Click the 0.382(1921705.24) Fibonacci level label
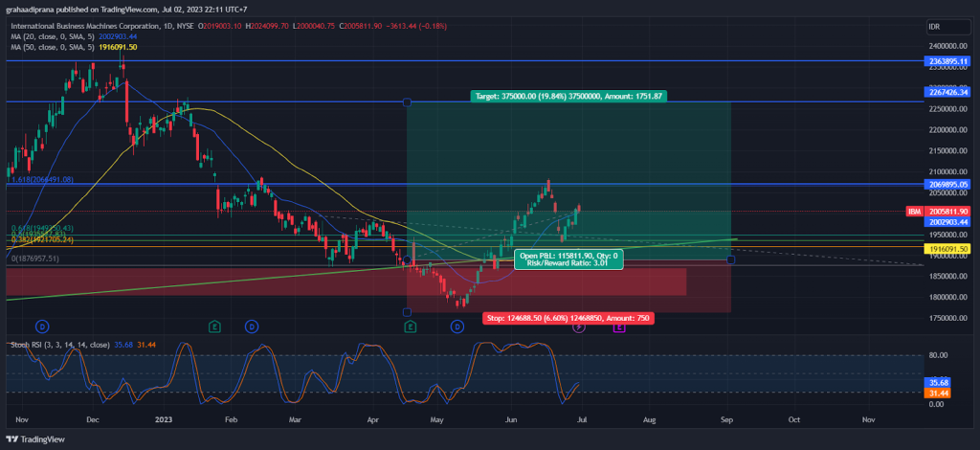Image resolution: width=980 pixels, height=450 pixels. (x=42, y=239)
